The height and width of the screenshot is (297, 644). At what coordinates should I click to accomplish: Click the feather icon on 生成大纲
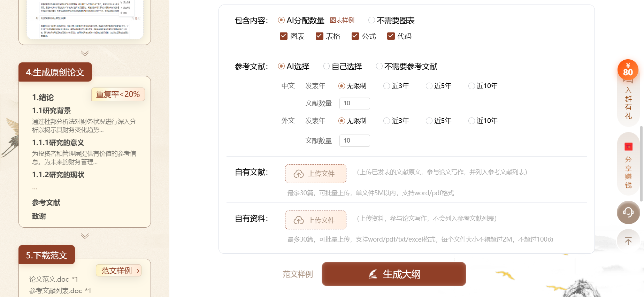click(x=373, y=274)
